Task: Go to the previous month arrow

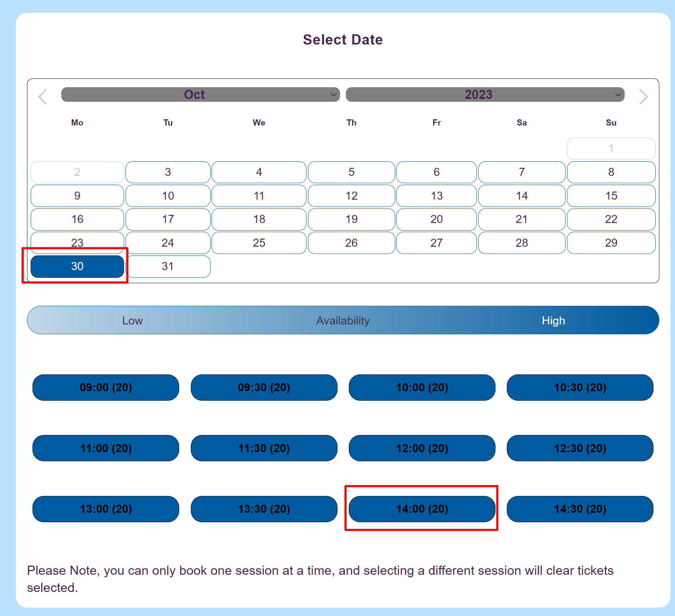Action: [x=43, y=97]
